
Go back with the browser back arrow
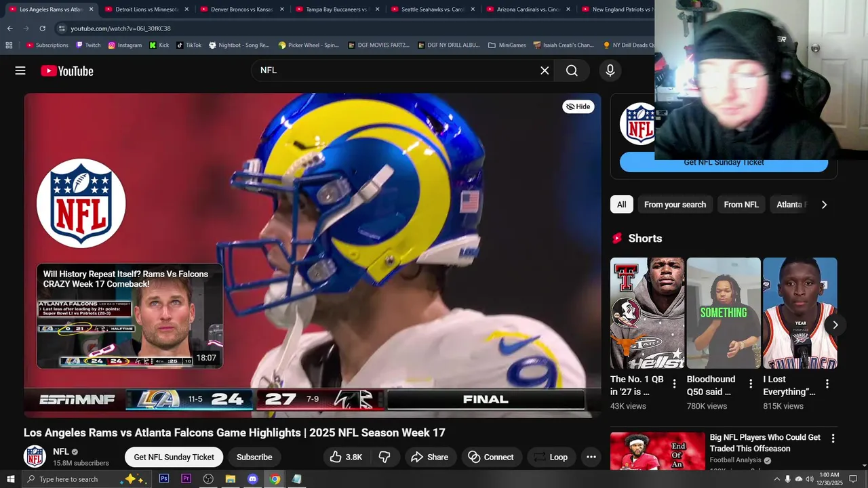(x=9, y=28)
